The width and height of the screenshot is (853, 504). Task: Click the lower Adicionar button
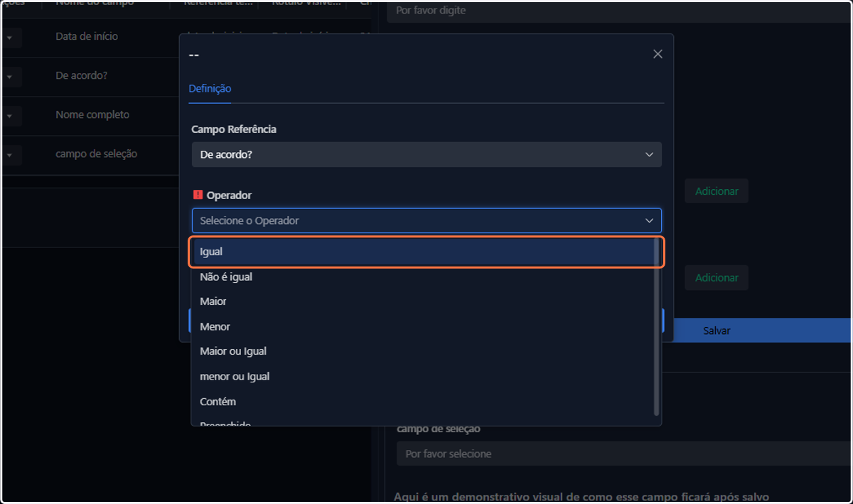pos(717,277)
